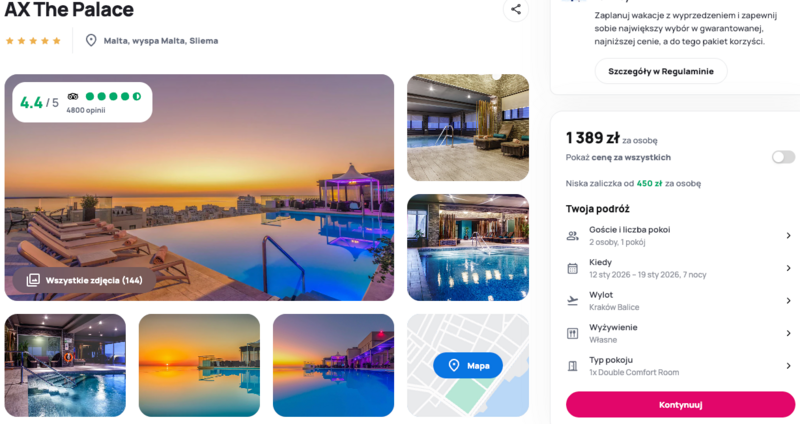Expand the Wylot Kraków Balice chevron
Screen dimensions: 800x424
pyautogui.click(x=788, y=301)
